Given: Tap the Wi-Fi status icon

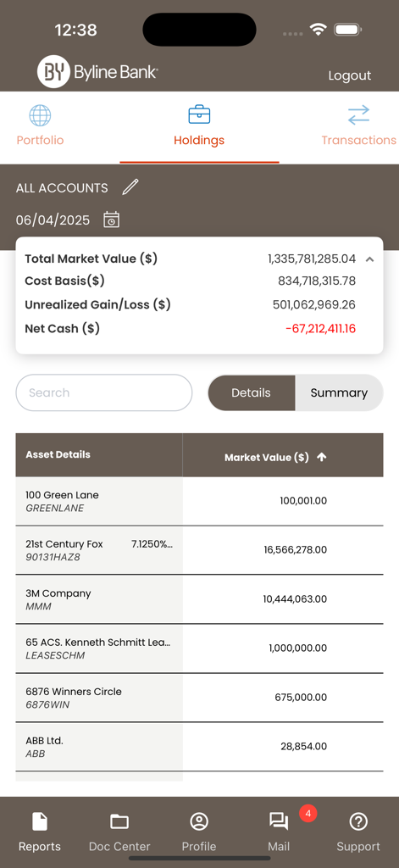Looking at the screenshot, I should coord(318,30).
